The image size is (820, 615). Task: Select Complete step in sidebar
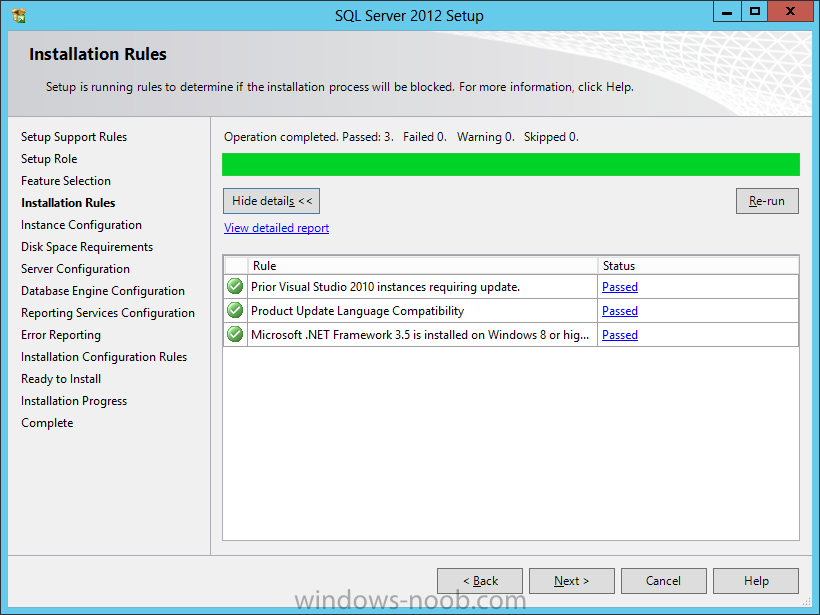[x=47, y=423]
